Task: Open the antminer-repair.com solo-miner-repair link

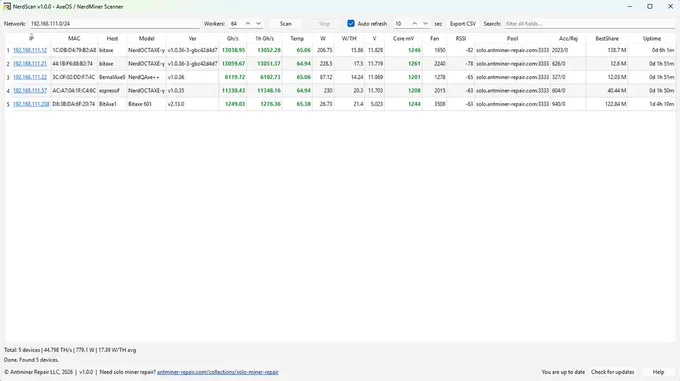Action: (x=218, y=372)
